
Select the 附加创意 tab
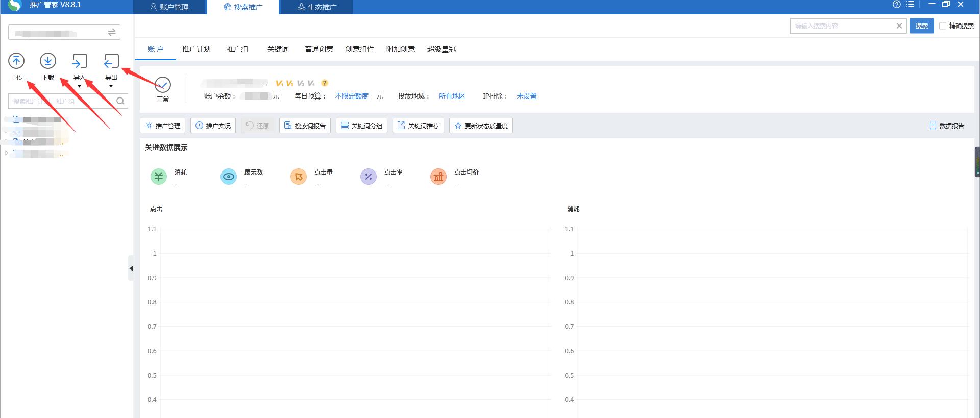click(x=401, y=49)
